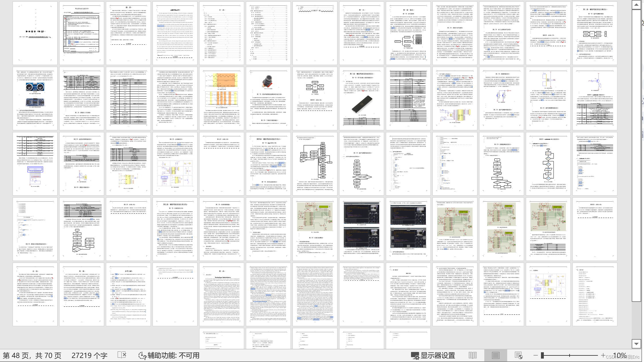Click vertical scrollbar up arrow
Image resolution: width=644 pixels, height=362 pixels.
[636, 5]
